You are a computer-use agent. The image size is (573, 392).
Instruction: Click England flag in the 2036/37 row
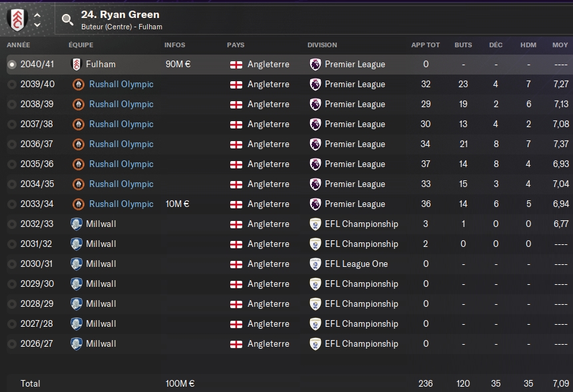(236, 144)
